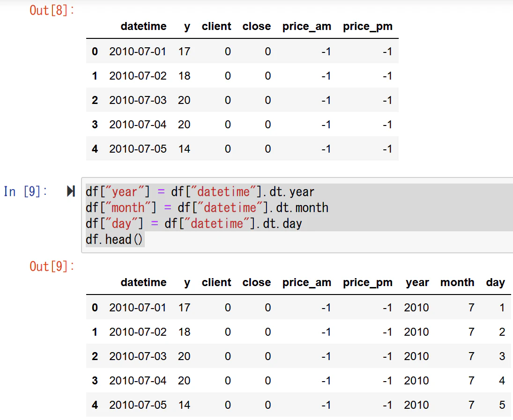The image size is (513, 420).
Task: Click datetime header in Out[9] table
Action: pos(143,282)
